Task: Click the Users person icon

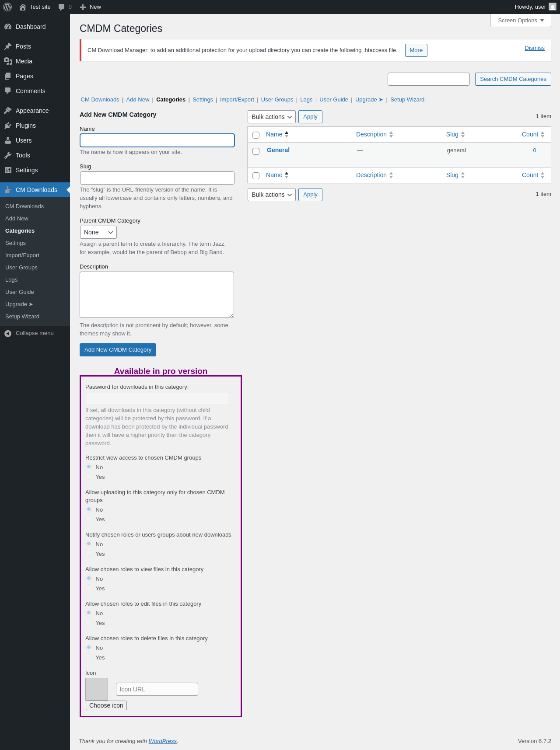Action: (x=8, y=140)
